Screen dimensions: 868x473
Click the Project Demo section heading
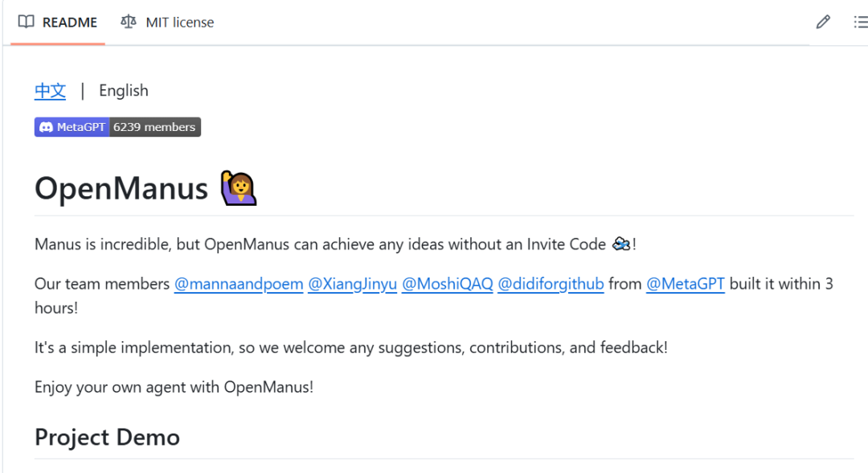(x=108, y=438)
